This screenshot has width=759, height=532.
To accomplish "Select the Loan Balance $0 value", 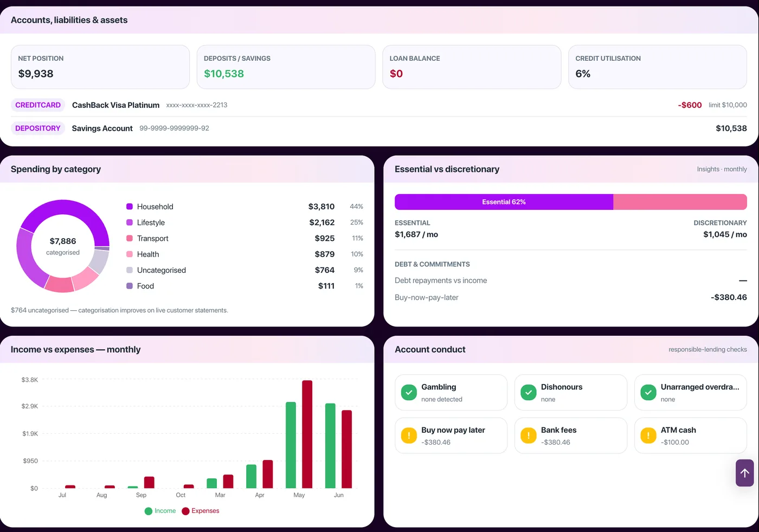I will click(x=396, y=74).
